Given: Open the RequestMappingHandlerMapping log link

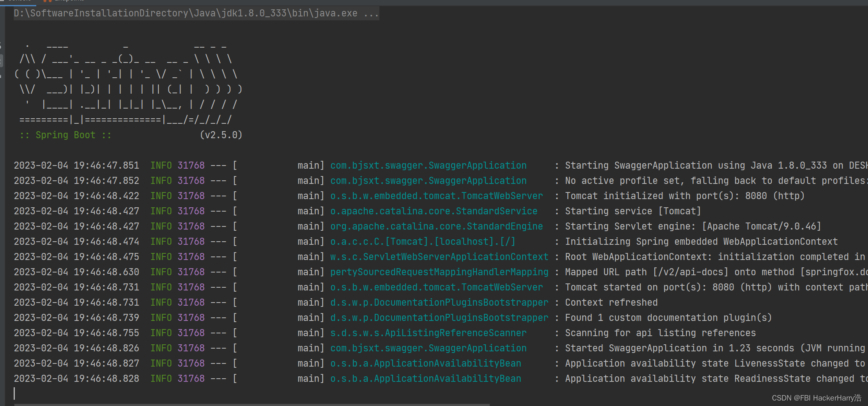Looking at the screenshot, I should [439, 272].
